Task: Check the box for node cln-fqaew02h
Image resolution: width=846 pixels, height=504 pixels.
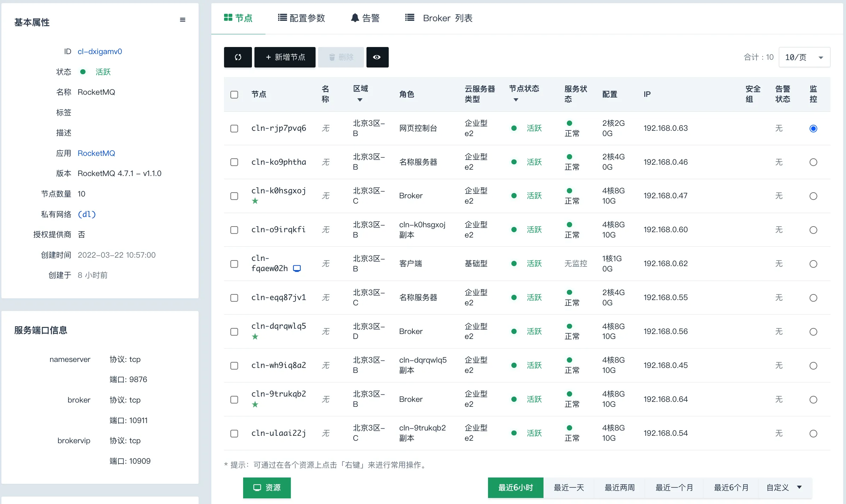Action: 234,264
